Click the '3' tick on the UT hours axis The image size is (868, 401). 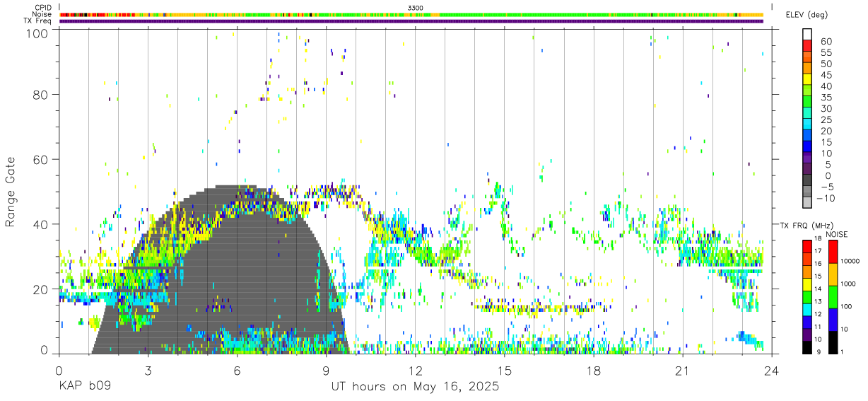148,371
